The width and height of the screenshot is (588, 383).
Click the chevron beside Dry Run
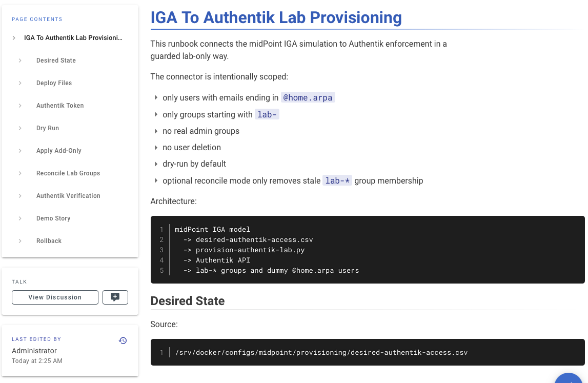coord(20,128)
